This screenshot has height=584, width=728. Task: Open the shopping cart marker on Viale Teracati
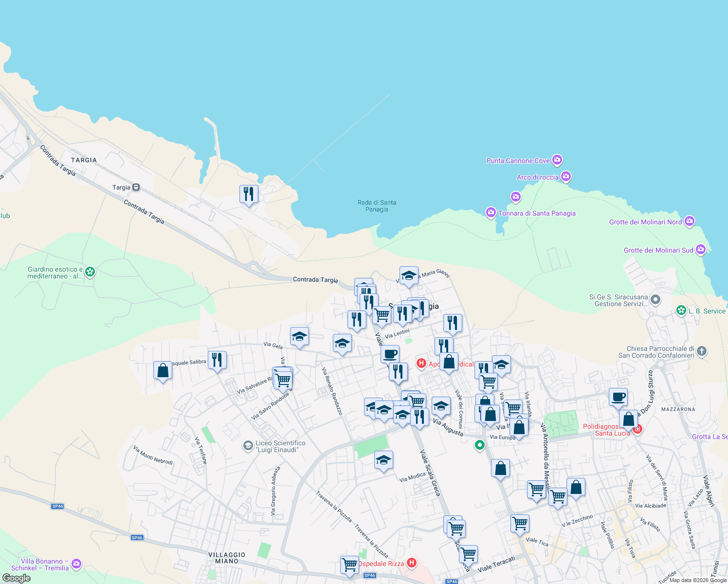(469, 554)
